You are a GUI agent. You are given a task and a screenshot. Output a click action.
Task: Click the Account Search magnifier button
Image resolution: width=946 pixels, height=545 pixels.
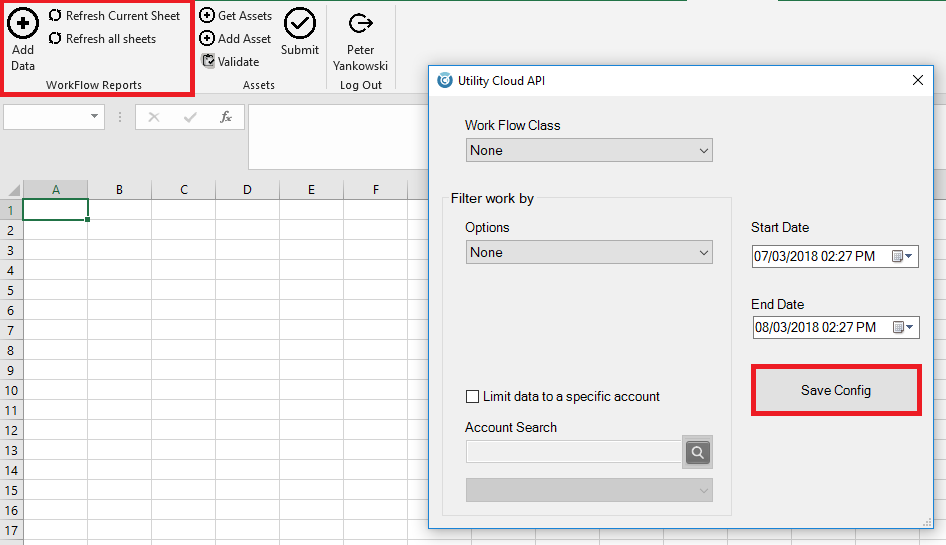[698, 453]
